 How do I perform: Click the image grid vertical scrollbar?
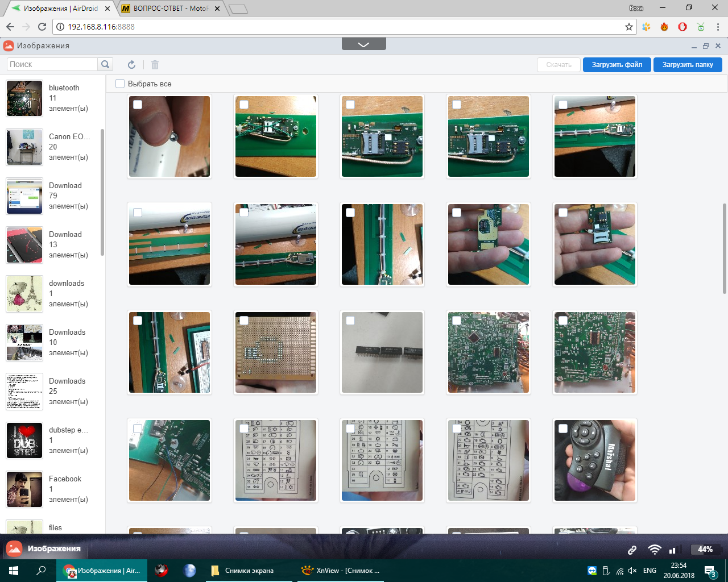coord(725,248)
